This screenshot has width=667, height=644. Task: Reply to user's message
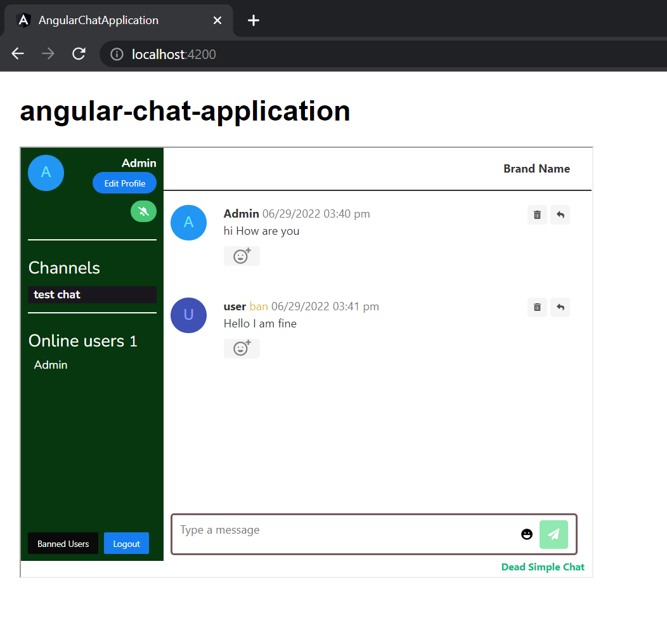[560, 307]
